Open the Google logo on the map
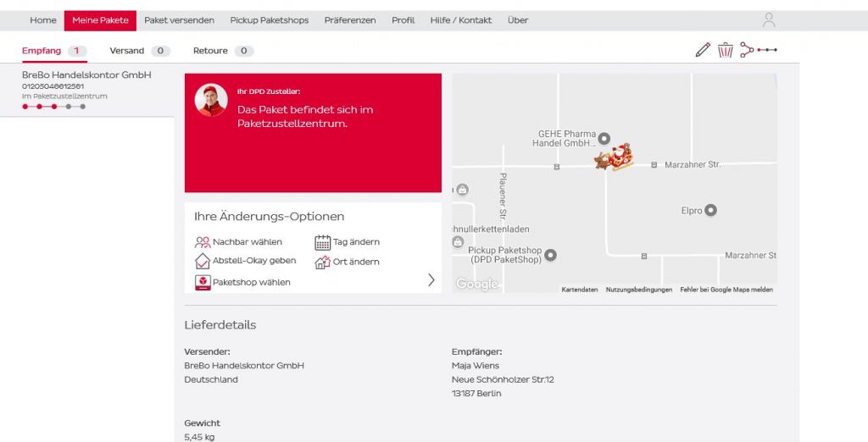The width and height of the screenshot is (868, 442). [476, 285]
